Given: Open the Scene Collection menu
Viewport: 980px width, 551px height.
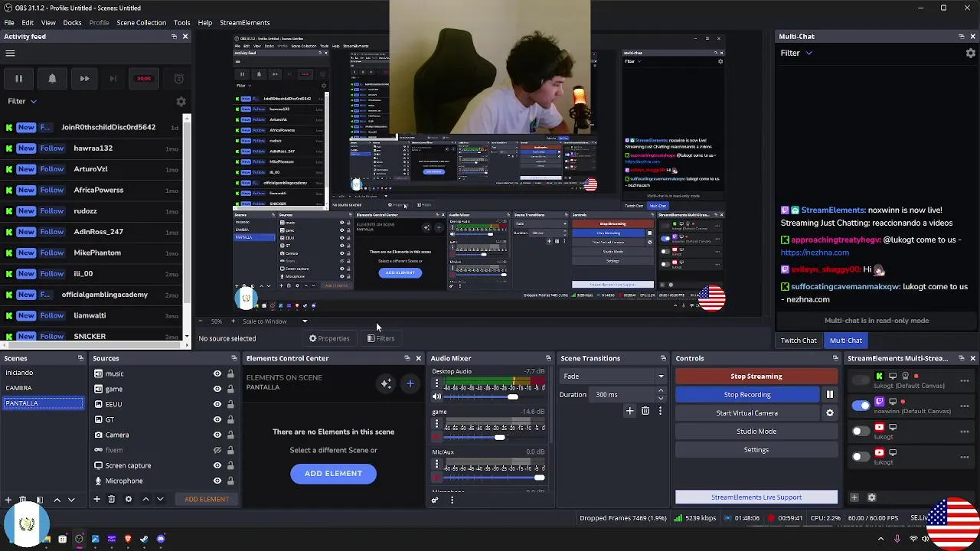Looking at the screenshot, I should click(x=141, y=23).
